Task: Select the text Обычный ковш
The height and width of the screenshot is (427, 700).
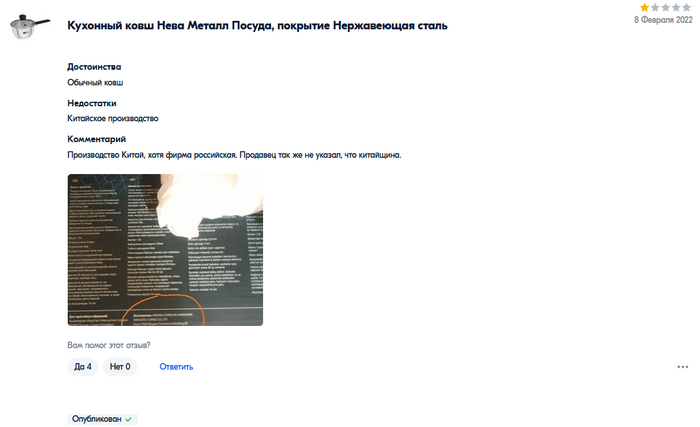Action: (x=95, y=82)
